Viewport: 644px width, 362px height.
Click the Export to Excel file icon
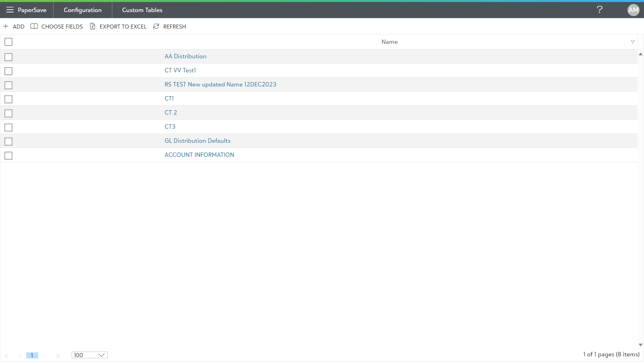tap(93, 26)
